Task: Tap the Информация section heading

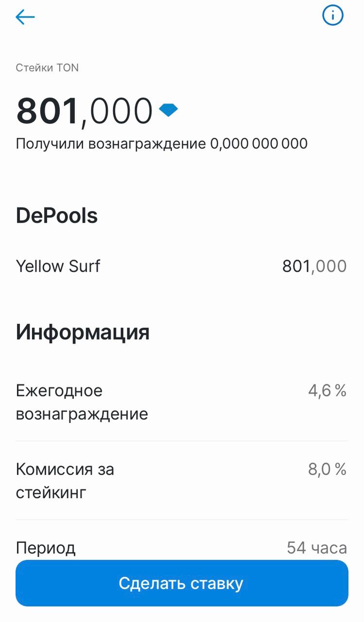Action: pos(83,332)
